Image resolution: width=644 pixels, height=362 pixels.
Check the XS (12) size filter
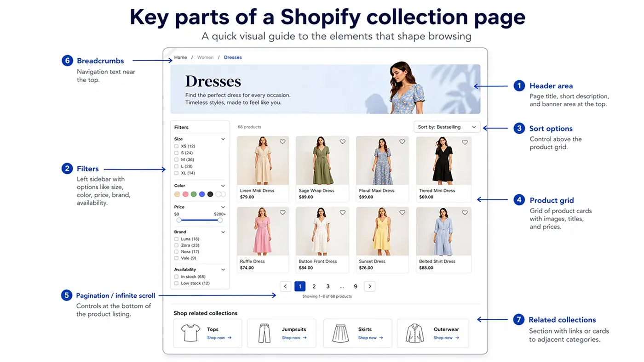(177, 146)
